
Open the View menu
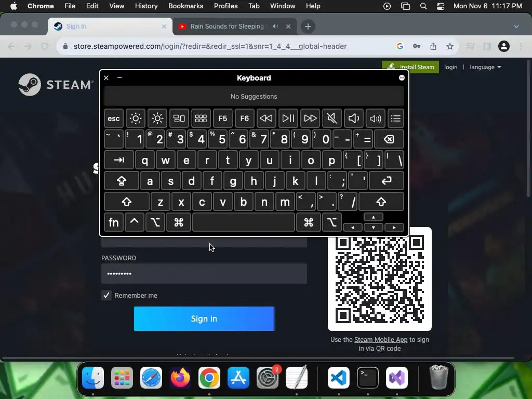coord(116,6)
